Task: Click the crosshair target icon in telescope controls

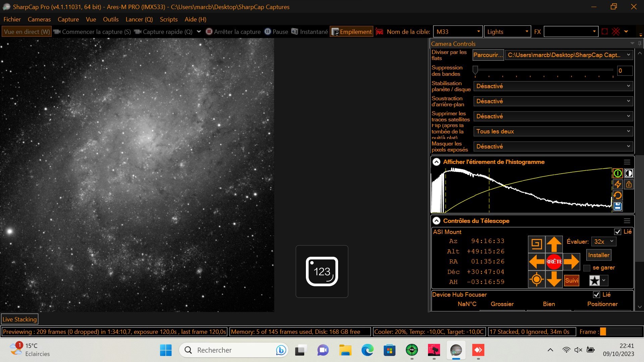Action: (x=537, y=279)
